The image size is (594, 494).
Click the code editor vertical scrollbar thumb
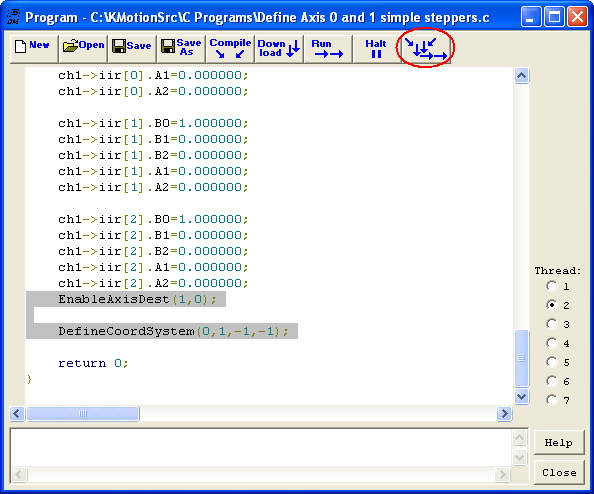click(522, 358)
